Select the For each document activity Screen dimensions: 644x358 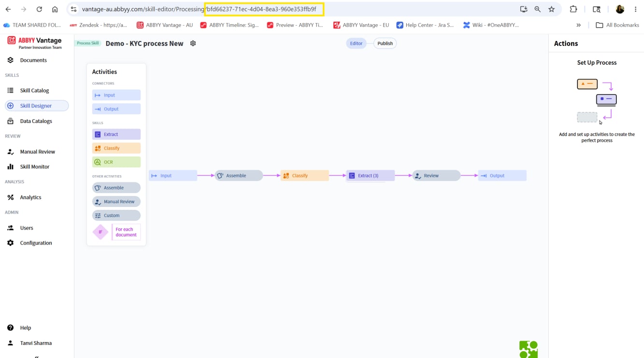click(126, 232)
